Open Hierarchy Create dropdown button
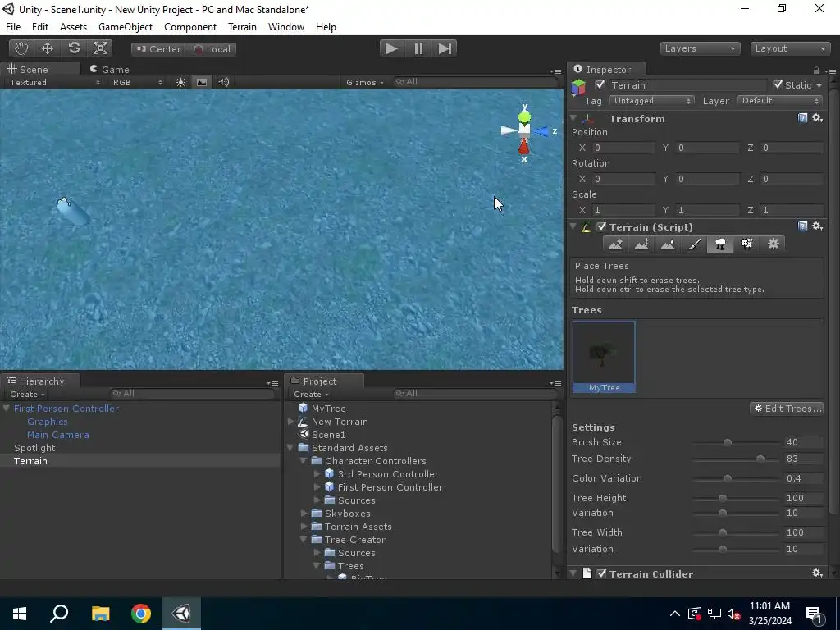The height and width of the screenshot is (630, 840). tap(27, 395)
